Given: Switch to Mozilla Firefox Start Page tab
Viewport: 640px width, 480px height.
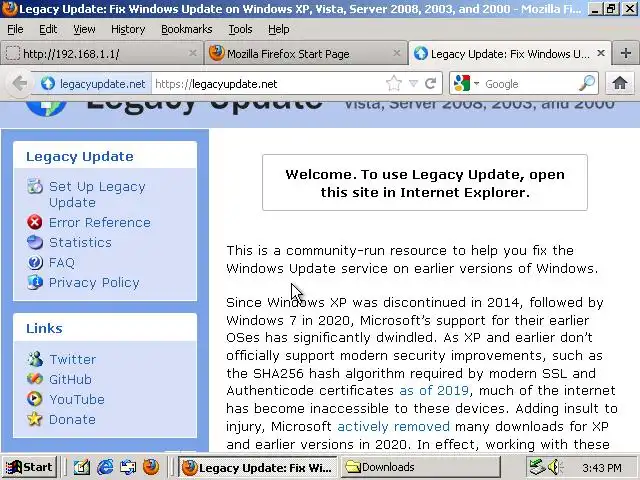Looking at the screenshot, I should (305, 53).
